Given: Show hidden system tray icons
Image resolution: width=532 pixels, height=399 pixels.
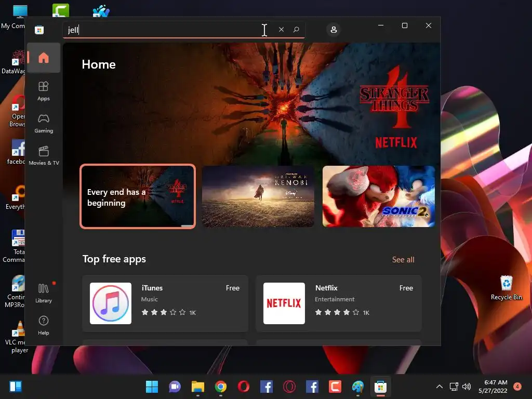Looking at the screenshot, I should [x=440, y=387].
